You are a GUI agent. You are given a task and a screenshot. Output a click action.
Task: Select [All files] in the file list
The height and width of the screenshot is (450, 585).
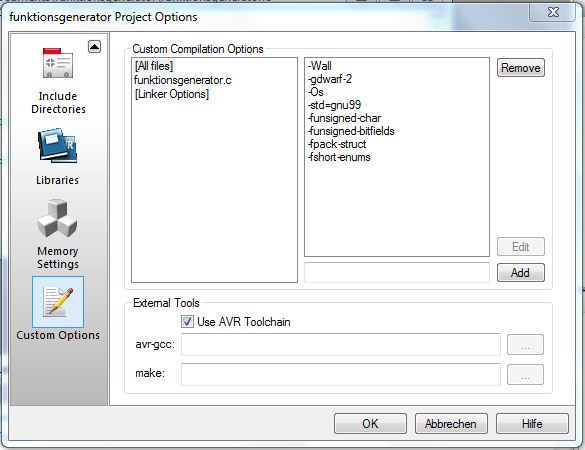coord(154,66)
